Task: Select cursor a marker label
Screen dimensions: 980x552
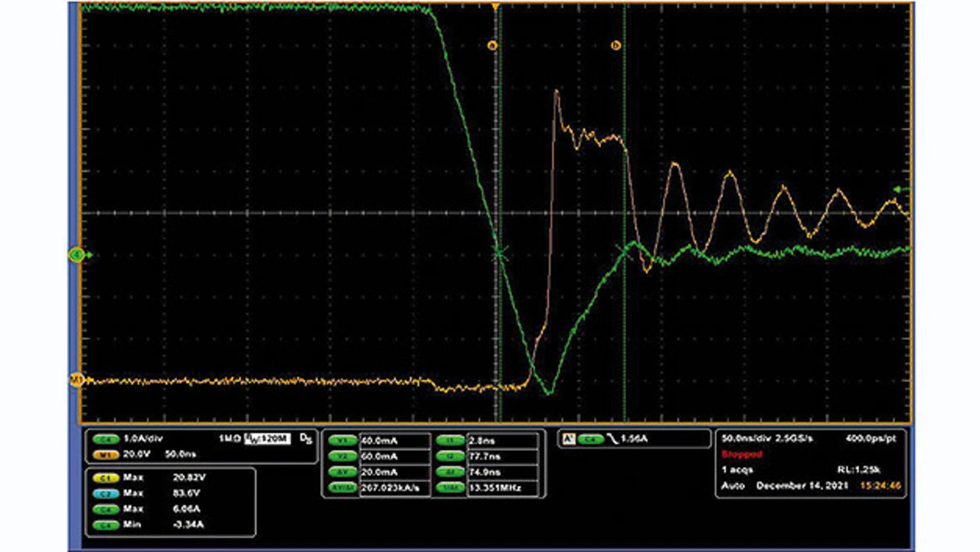Action: pos(492,46)
